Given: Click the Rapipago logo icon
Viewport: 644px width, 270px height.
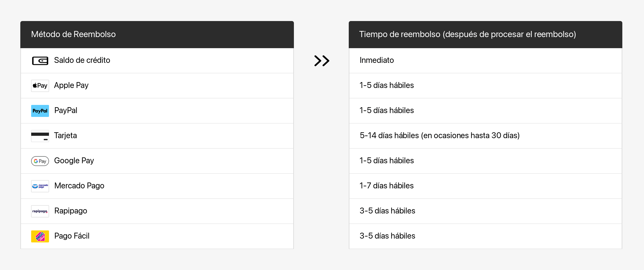Looking at the screenshot, I should (x=40, y=211).
